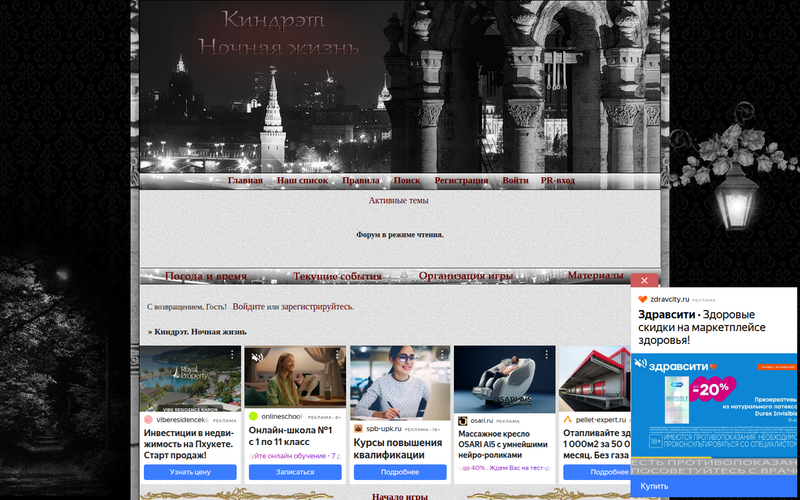Click the osari.ru site favicon
The image size is (800, 500).
click(463, 421)
